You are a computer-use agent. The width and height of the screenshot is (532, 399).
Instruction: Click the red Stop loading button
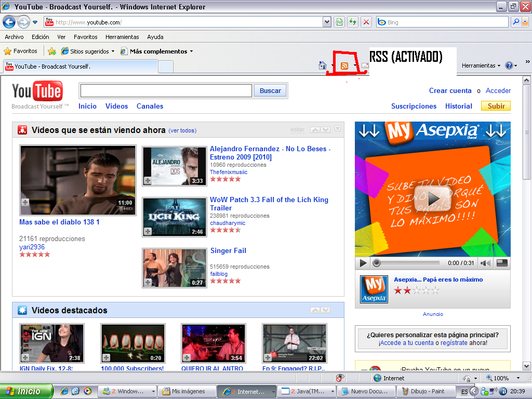(x=366, y=22)
